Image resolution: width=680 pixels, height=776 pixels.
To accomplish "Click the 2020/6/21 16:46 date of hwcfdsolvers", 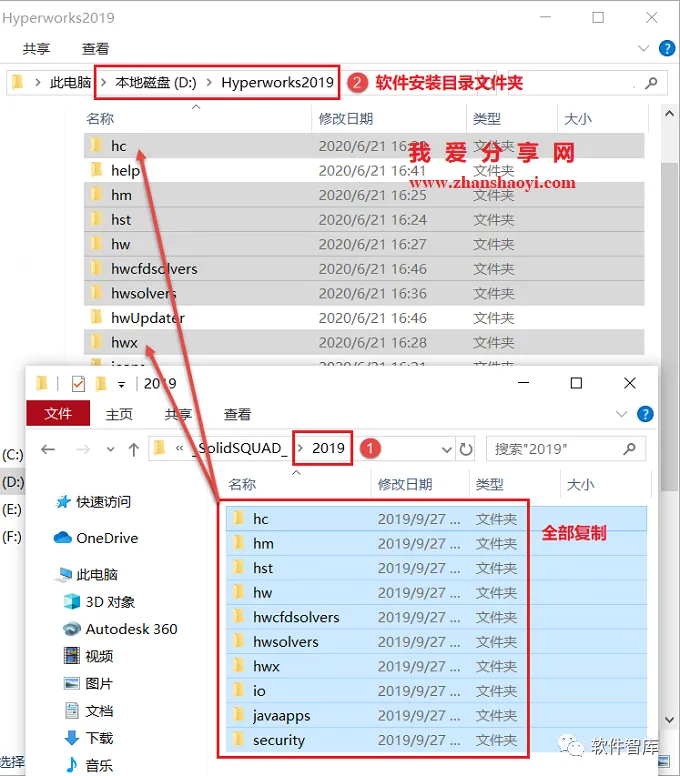I will (x=372, y=269).
